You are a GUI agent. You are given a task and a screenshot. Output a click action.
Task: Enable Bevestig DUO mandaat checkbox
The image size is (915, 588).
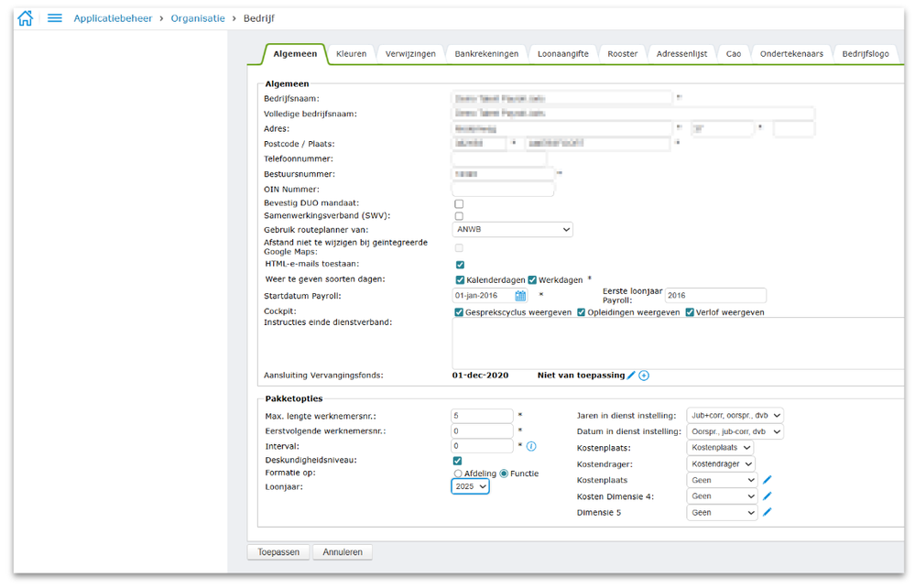point(459,203)
